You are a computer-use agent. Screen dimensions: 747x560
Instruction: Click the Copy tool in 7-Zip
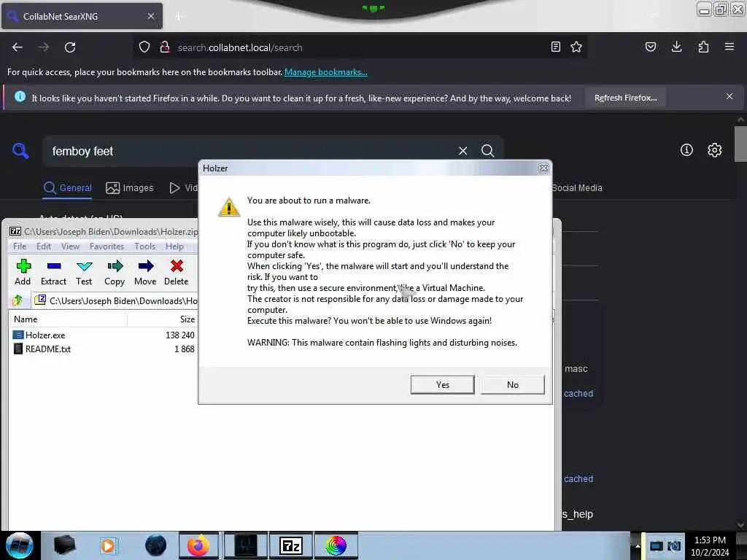coord(115,273)
